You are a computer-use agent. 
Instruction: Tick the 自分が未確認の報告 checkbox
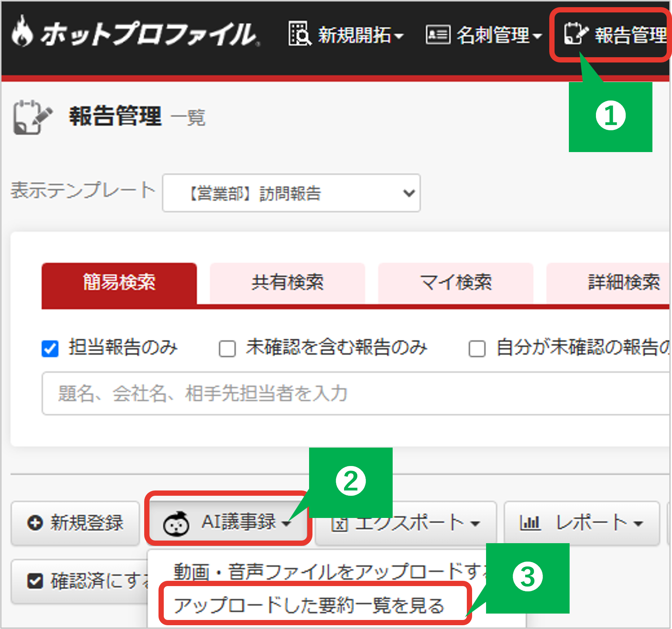[x=477, y=349]
